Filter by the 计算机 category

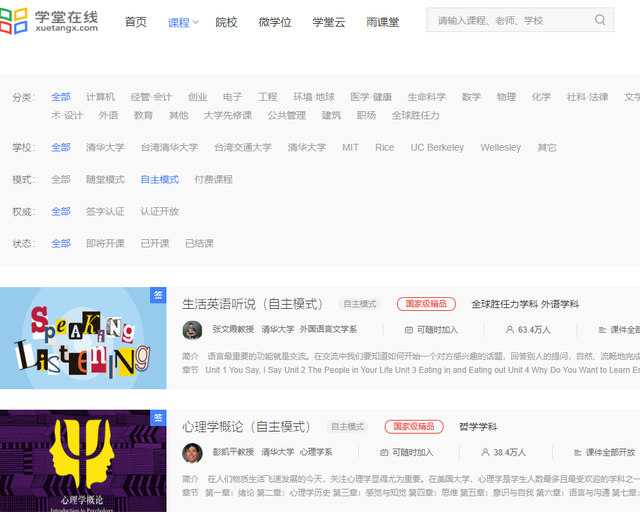pyautogui.click(x=100, y=97)
